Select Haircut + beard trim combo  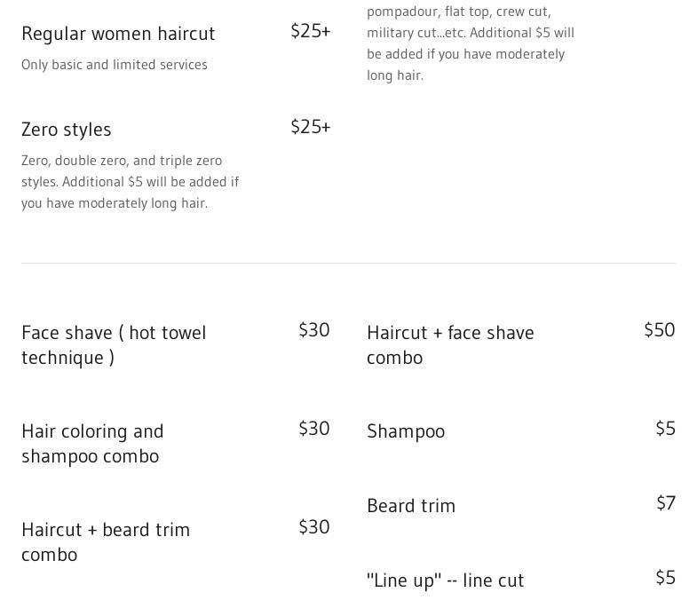(x=106, y=541)
